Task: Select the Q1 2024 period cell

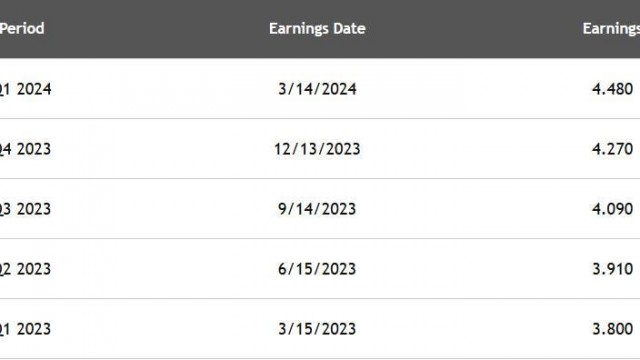Action: click(25, 89)
